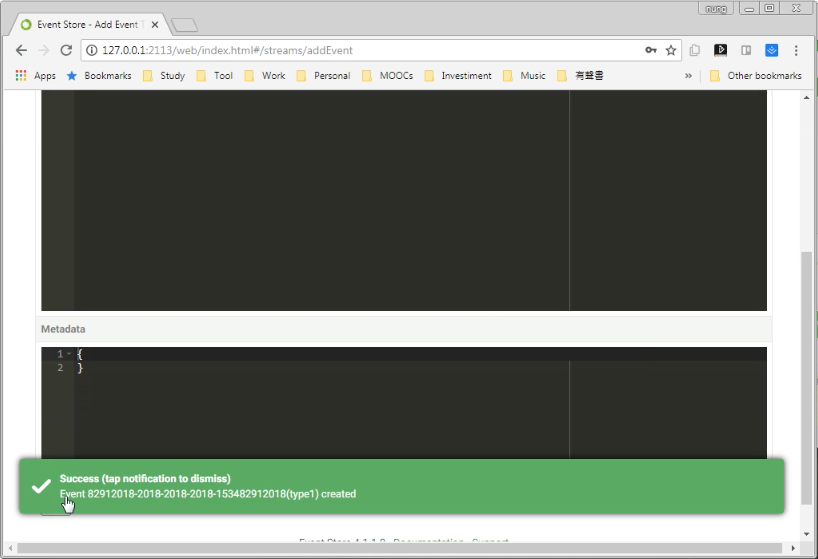Viewport: 818px width, 559px height.
Task: Open the Apps grid shortcut
Action: [35, 76]
